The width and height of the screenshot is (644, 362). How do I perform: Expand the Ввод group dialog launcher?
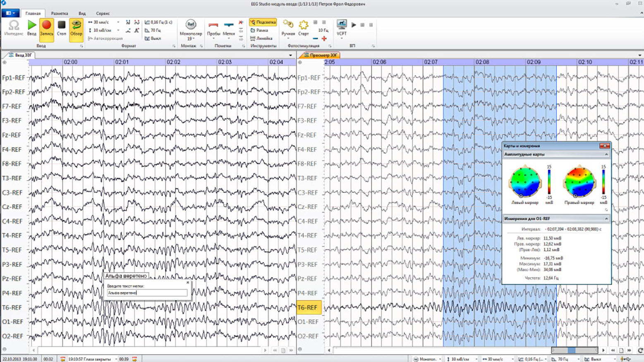(x=81, y=46)
